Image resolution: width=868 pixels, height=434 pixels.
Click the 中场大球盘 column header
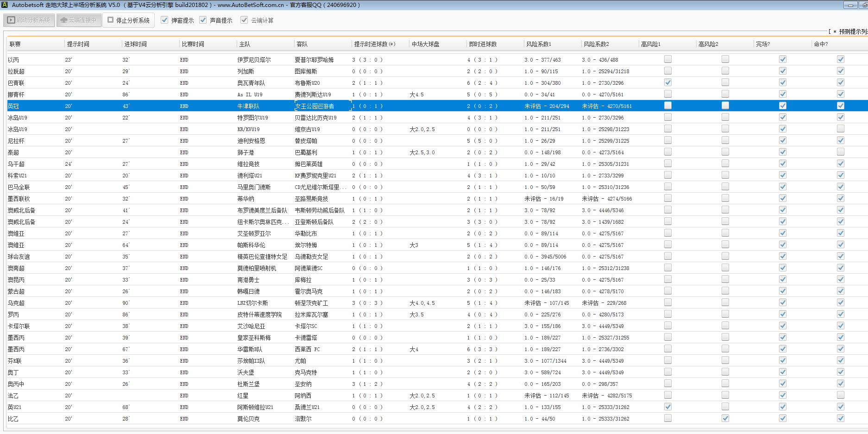[425, 44]
